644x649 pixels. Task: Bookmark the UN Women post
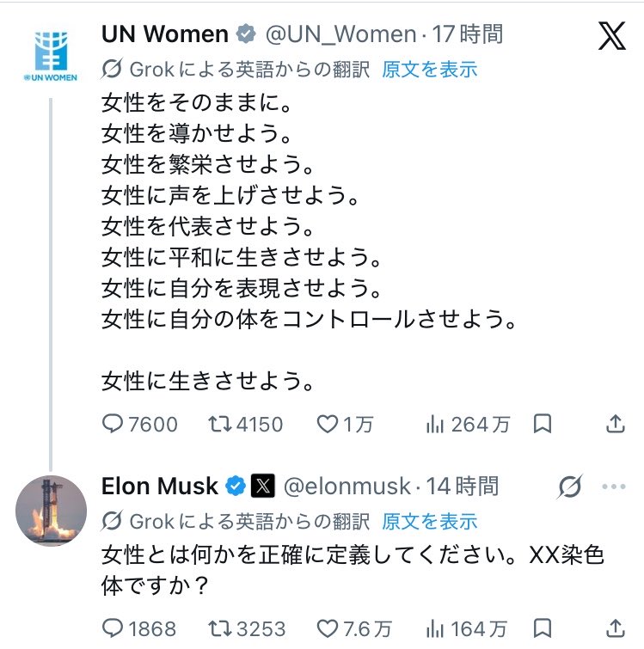tap(543, 424)
